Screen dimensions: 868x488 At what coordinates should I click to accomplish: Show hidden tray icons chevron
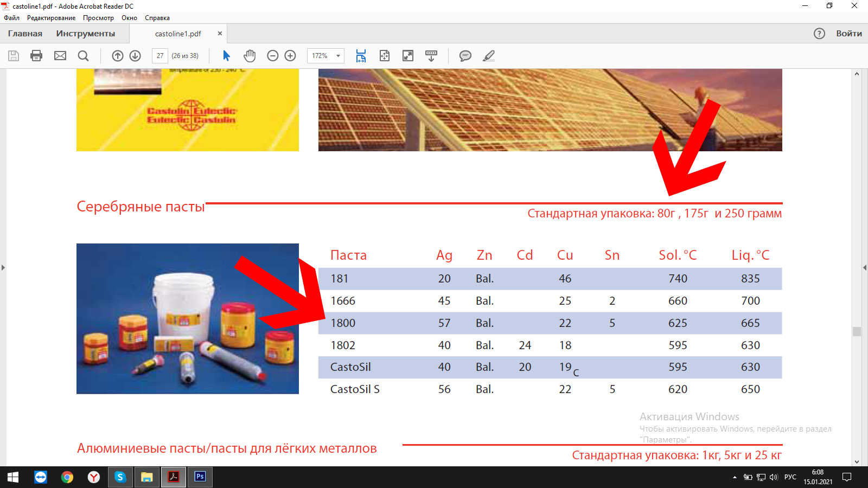(x=735, y=477)
